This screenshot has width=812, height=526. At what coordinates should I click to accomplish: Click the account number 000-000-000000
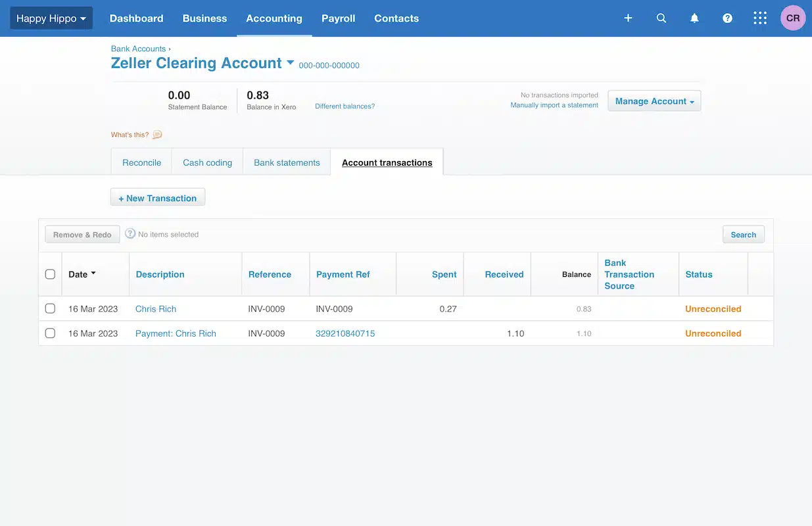point(329,66)
